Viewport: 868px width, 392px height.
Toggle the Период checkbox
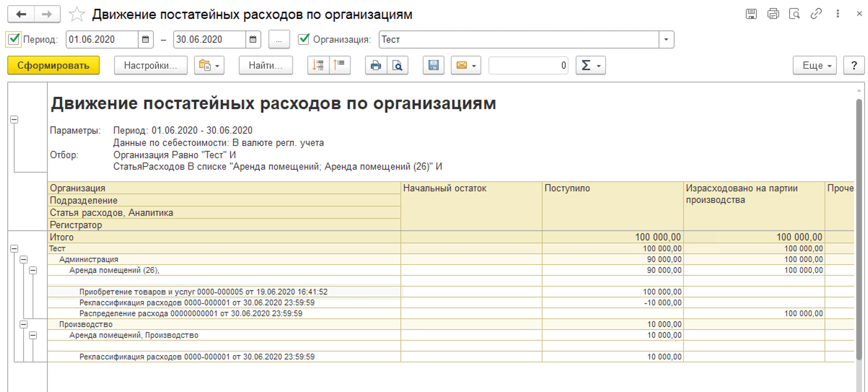[x=14, y=39]
